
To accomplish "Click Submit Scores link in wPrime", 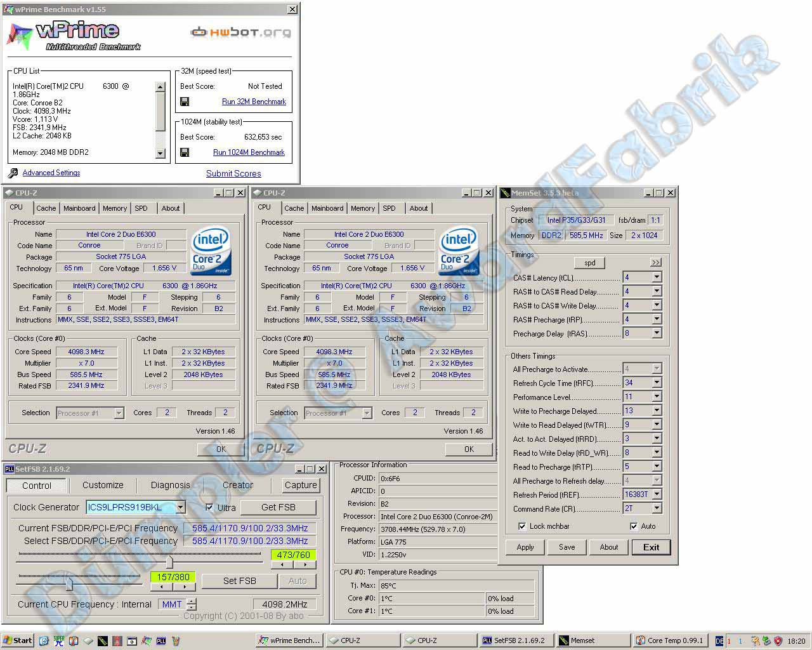I will 233,173.
